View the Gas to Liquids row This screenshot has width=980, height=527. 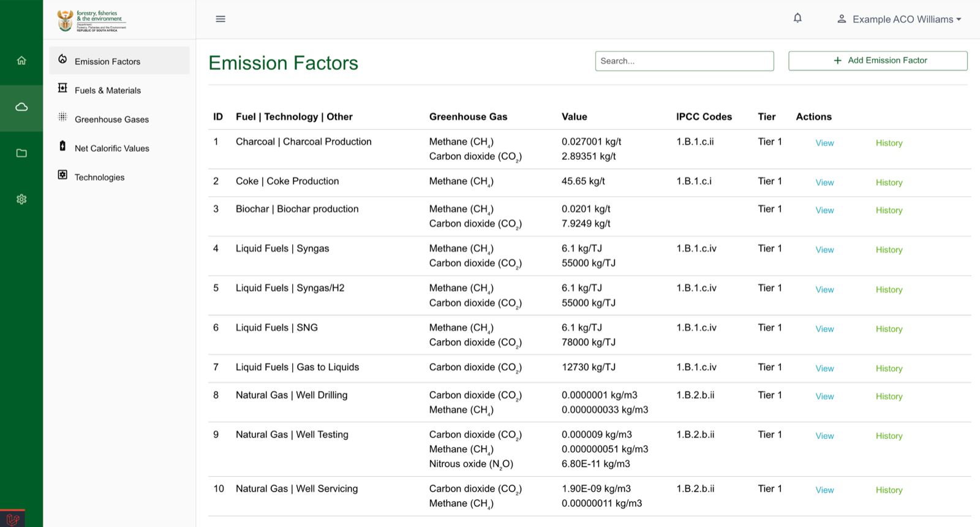[x=824, y=369]
